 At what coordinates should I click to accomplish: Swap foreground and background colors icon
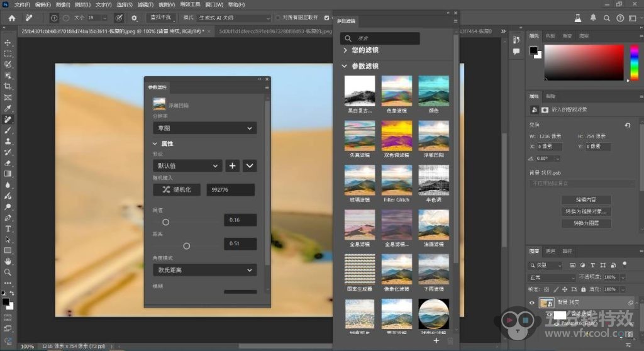(x=11, y=293)
